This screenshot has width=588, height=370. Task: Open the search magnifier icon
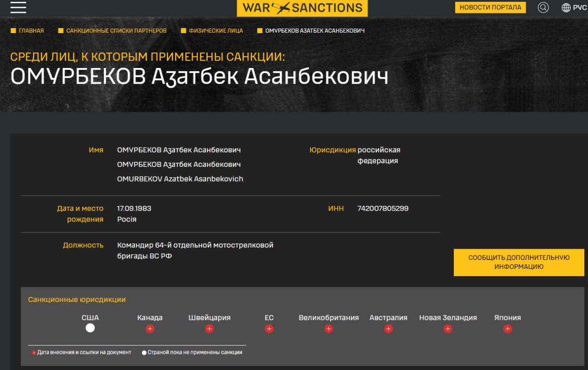543,7
